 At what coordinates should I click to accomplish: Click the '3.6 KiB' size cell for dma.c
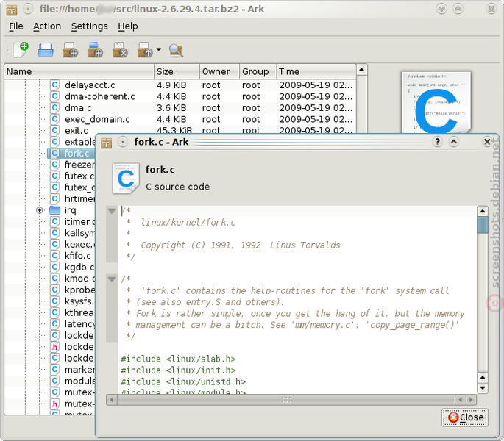click(x=171, y=108)
